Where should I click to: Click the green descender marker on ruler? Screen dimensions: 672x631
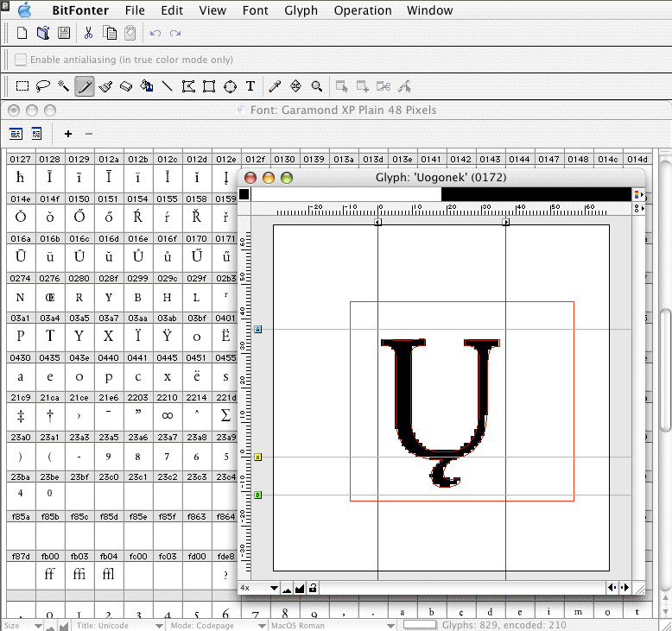point(257,495)
